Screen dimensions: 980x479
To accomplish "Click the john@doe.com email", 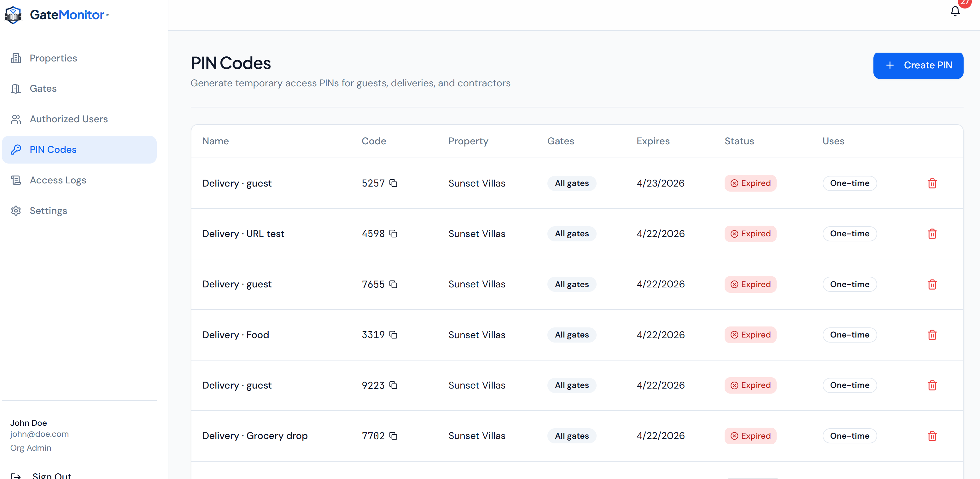I will coord(39,434).
